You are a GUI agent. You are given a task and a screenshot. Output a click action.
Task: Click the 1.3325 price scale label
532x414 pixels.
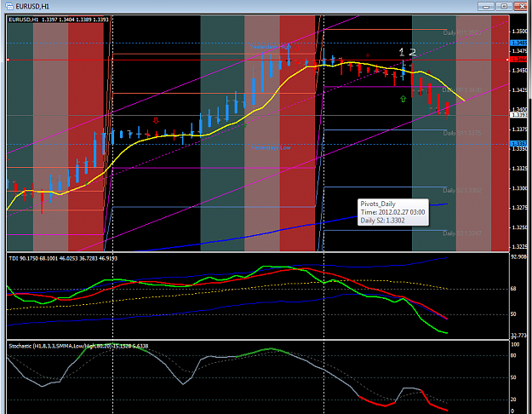coord(519,169)
